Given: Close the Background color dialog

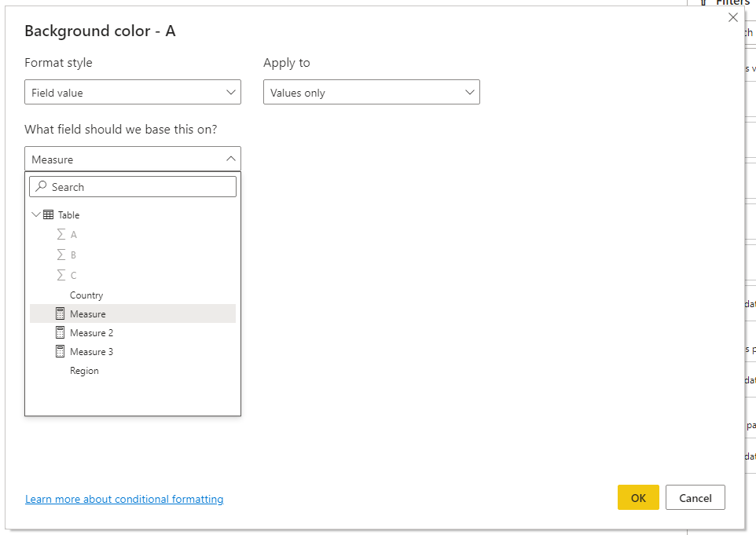Looking at the screenshot, I should tap(733, 17).
